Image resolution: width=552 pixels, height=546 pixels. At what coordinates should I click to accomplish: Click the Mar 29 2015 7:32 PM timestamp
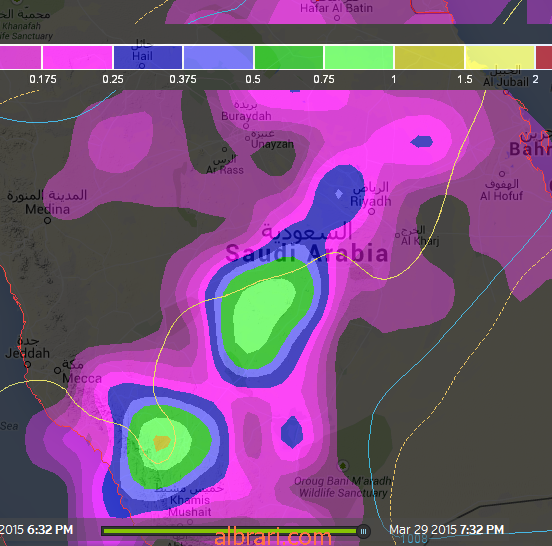pyautogui.click(x=446, y=530)
